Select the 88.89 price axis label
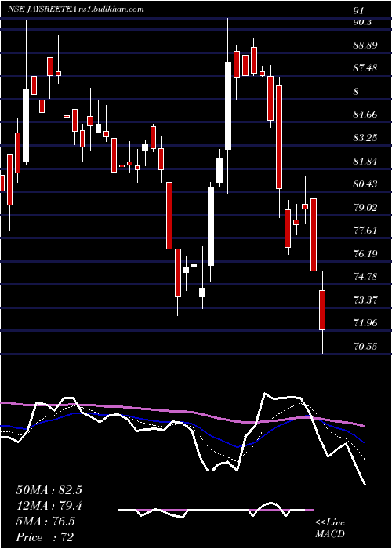Viewport: 392px width, 549px height. 365,45
